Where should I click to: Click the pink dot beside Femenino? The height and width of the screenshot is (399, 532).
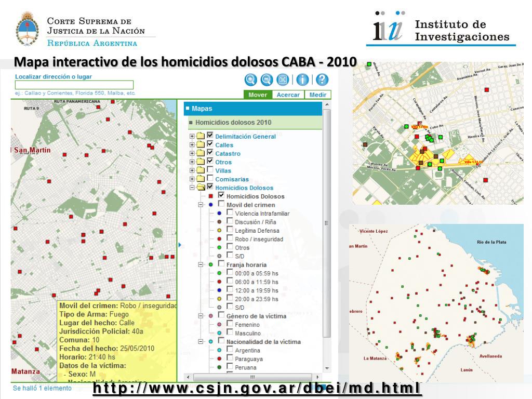pyautogui.click(x=219, y=324)
